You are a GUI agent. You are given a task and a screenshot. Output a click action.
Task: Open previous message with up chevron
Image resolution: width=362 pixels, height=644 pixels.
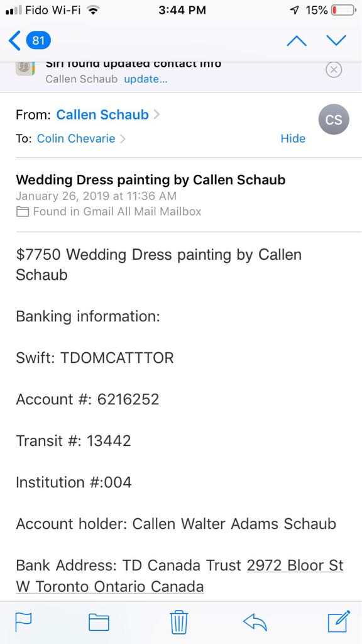(296, 40)
